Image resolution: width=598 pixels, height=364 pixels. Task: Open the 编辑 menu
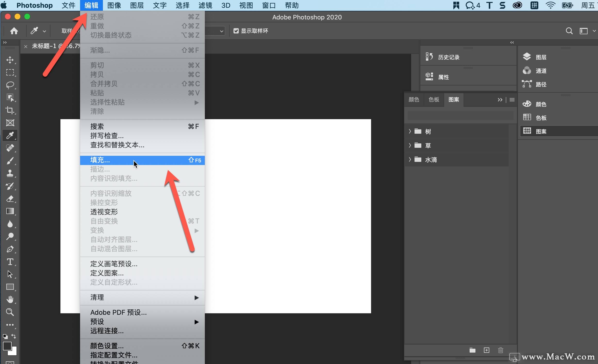90,5
